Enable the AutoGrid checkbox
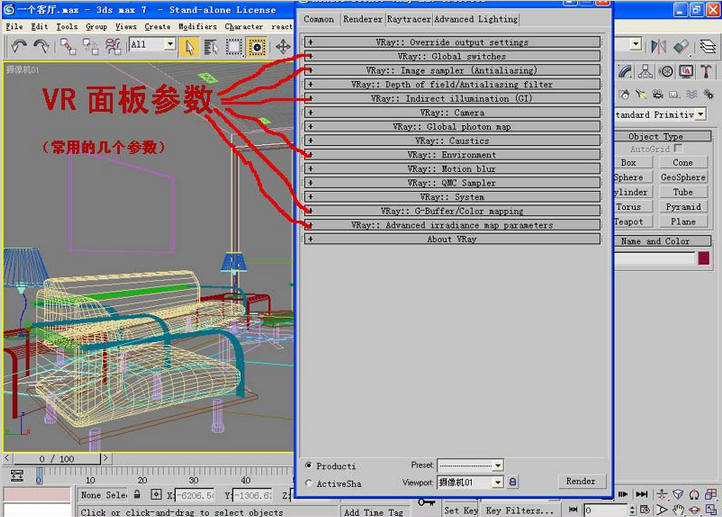 [x=678, y=148]
